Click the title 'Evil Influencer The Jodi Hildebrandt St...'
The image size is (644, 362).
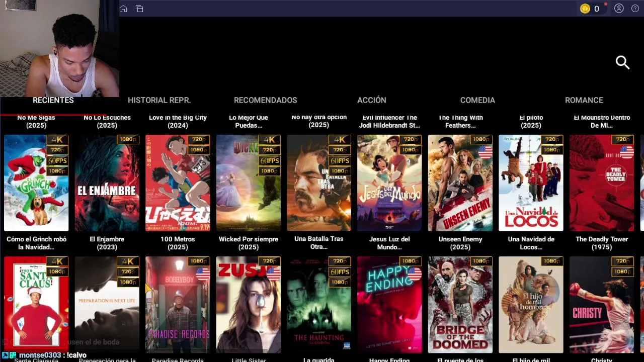coord(389,121)
